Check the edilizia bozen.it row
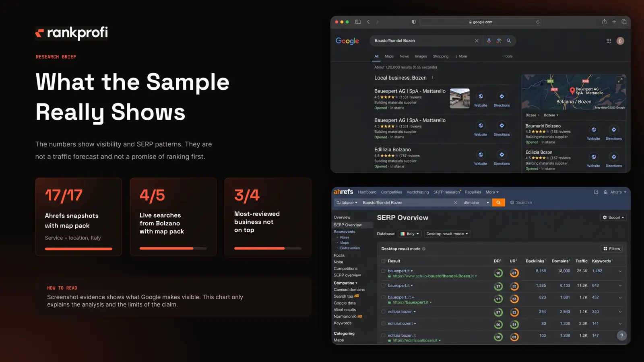The height and width of the screenshot is (362, 644). (383, 335)
